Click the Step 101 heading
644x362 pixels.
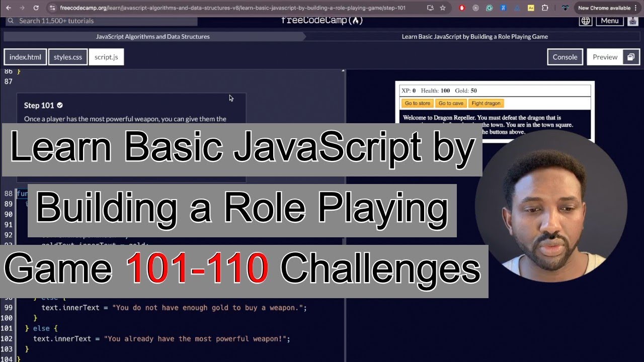pyautogui.click(x=39, y=106)
